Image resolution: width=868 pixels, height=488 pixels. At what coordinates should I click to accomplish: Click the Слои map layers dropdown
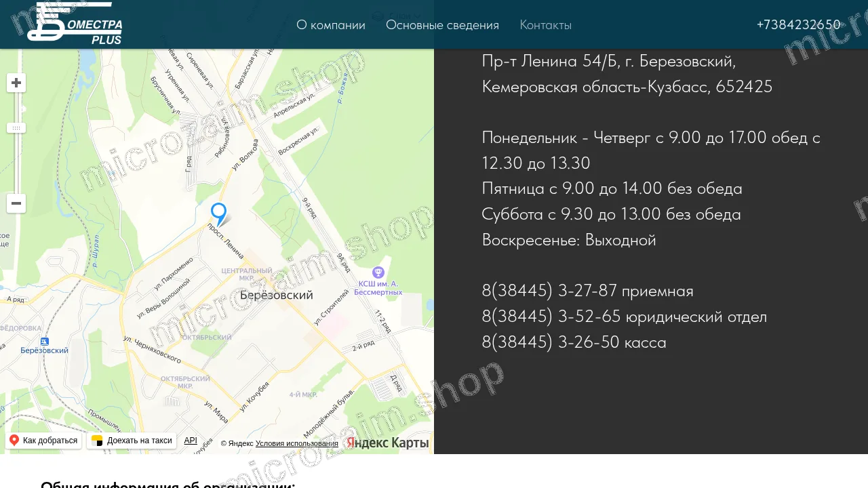pyautogui.click(x=397, y=16)
